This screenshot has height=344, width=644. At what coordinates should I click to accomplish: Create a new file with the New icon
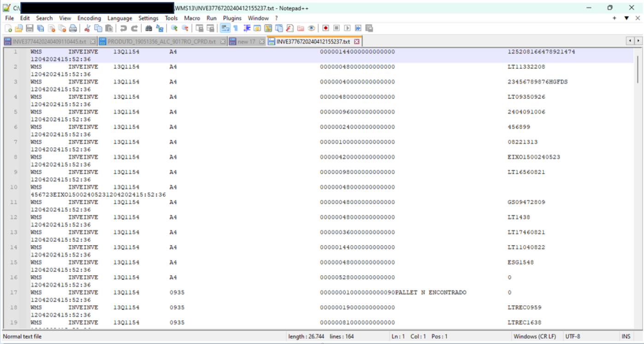(8, 28)
